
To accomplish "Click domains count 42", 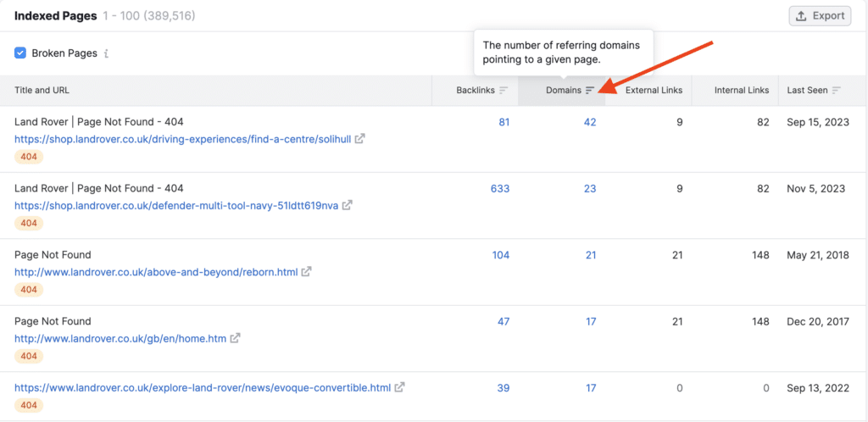I will pyautogui.click(x=590, y=122).
